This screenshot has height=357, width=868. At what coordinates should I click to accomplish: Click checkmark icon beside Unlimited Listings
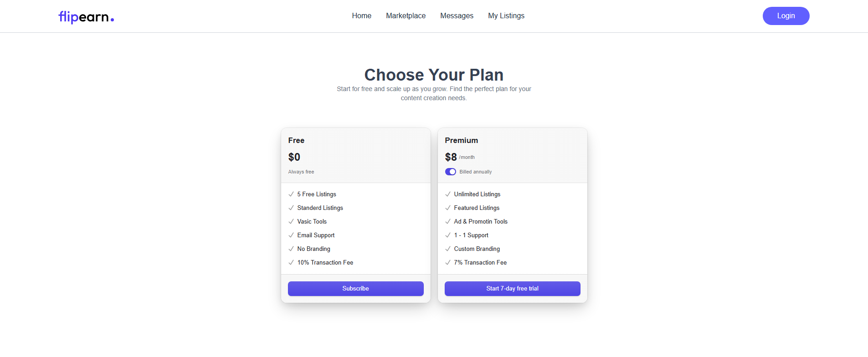(448, 194)
